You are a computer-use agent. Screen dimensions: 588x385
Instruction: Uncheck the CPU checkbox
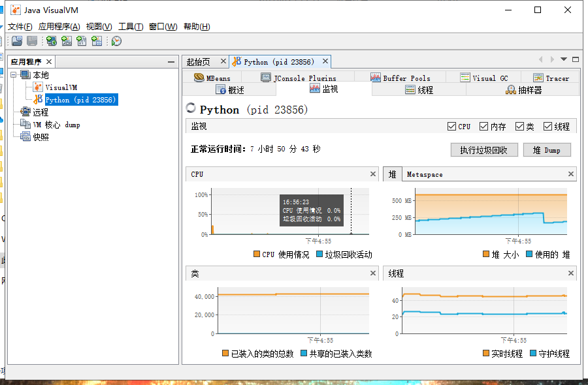(x=451, y=127)
